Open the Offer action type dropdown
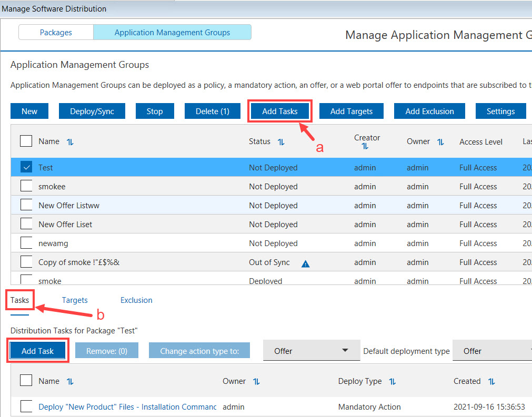Viewport: 532px width, 417px height. 311,350
